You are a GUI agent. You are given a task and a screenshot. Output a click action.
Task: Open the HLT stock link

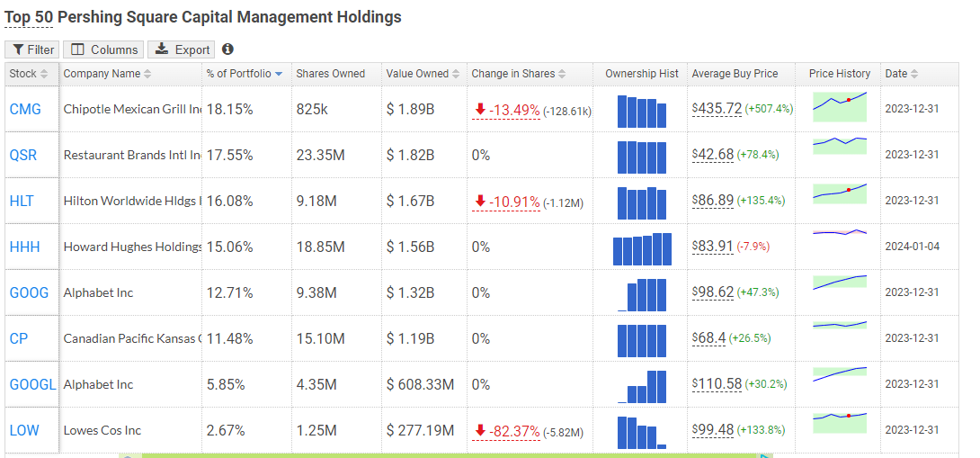click(x=22, y=201)
